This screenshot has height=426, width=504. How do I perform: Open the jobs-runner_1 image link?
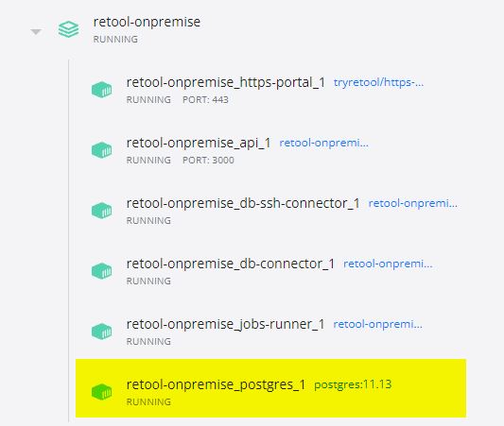pyautogui.click(x=377, y=324)
